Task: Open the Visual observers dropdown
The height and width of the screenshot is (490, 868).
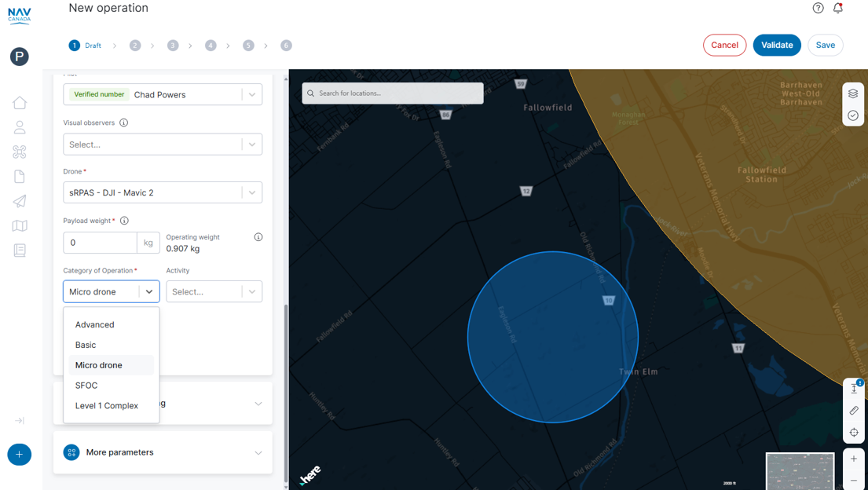Action: [x=163, y=144]
